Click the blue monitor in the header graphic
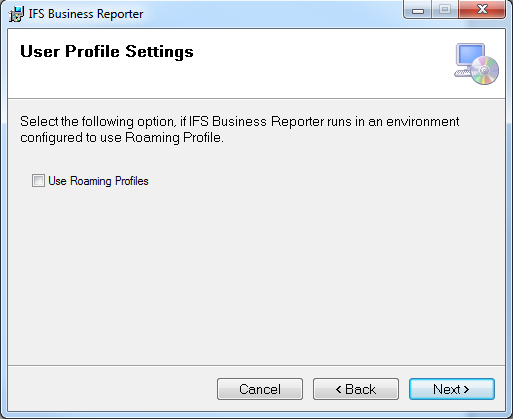513x419 pixels. [x=470, y=55]
